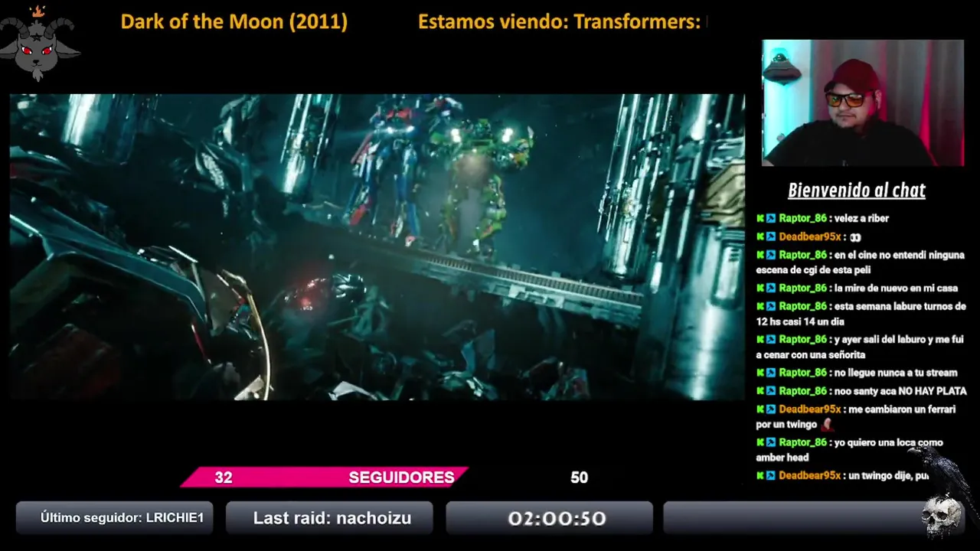Click Kick badge beside 'no llegue nunca'
This screenshot has width=980, height=551.
point(761,373)
